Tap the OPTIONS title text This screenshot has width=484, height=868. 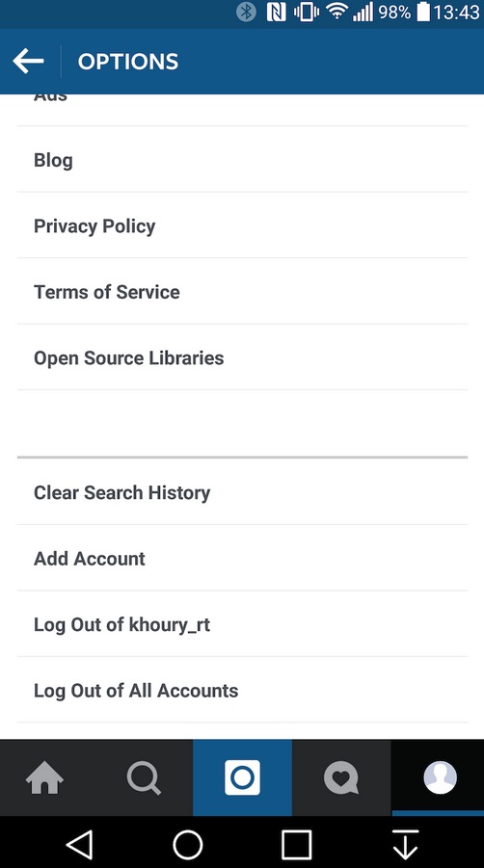[x=128, y=62]
